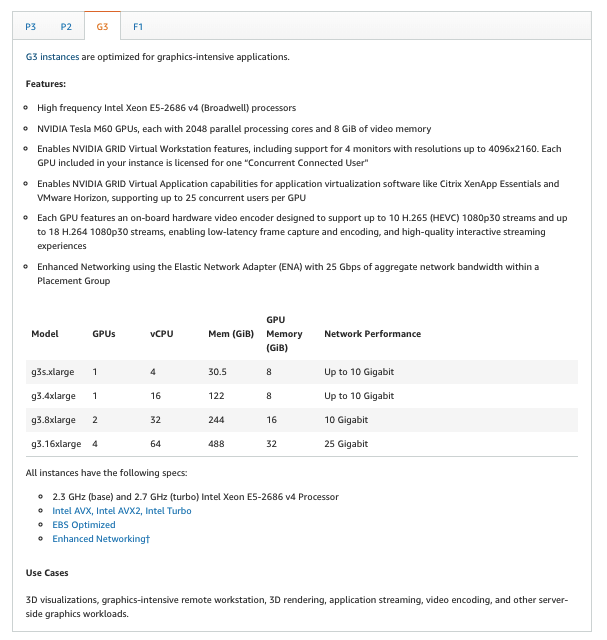607x640 pixels.
Task: Click the Network Performance column header
Action: 372,334
